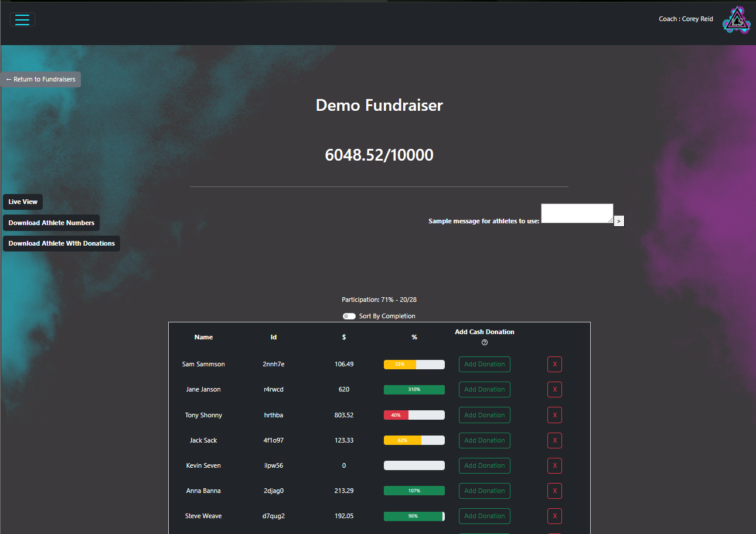Viewport: 756px width, 534px height.
Task: Add Donation for Anna Banna
Action: pyautogui.click(x=484, y=491)
